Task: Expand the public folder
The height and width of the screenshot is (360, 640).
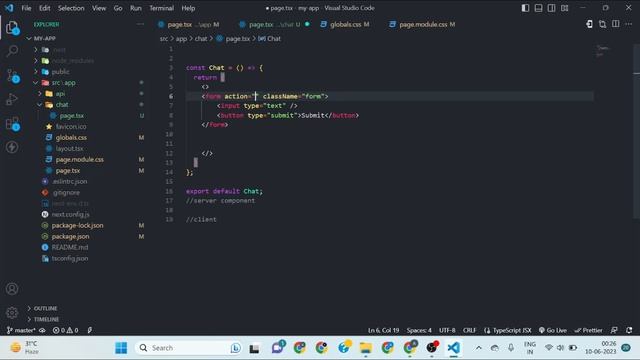Action: [60, 71]
